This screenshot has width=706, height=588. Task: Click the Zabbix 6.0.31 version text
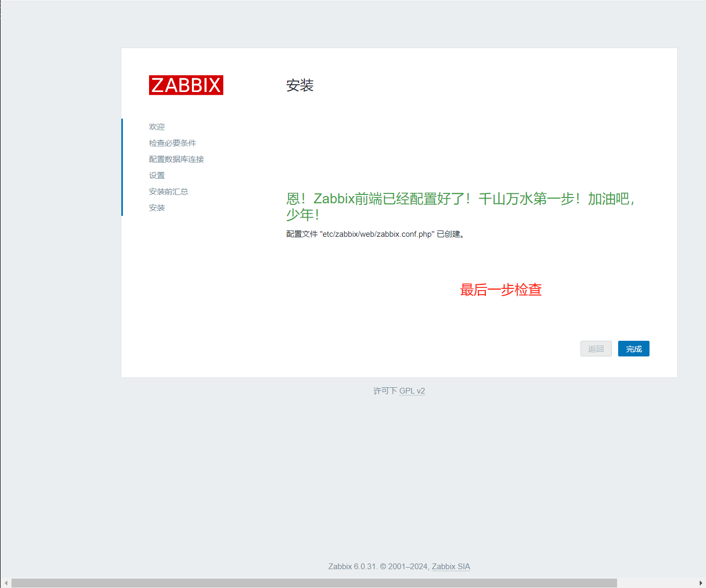coord(352,567)
